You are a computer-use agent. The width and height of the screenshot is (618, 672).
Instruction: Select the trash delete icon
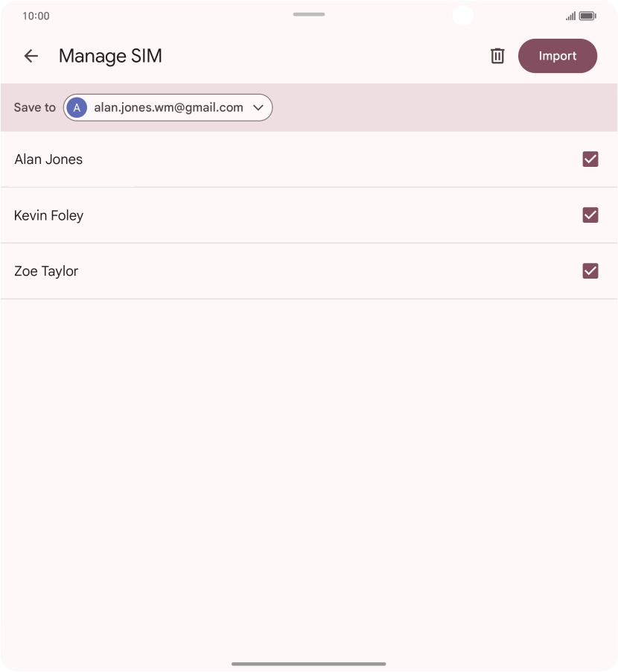tap(497, 56)
